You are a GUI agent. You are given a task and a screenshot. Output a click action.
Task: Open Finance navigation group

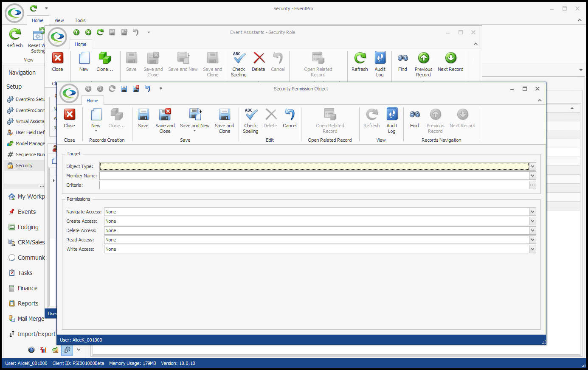coord(28,288)
